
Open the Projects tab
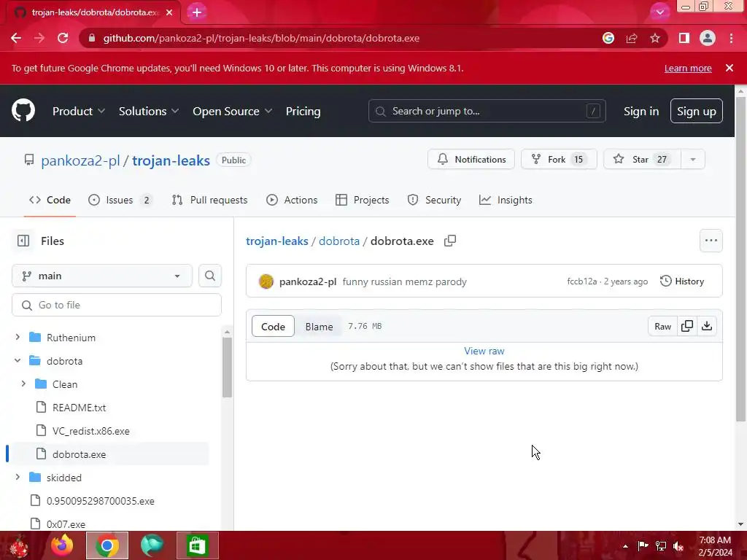click(x=362, y=200)
